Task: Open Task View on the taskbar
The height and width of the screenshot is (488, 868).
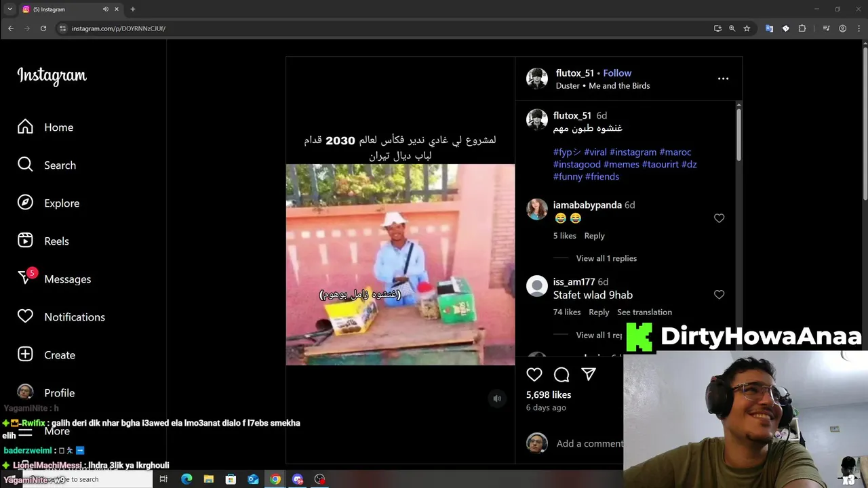Action: click(163, 479)
